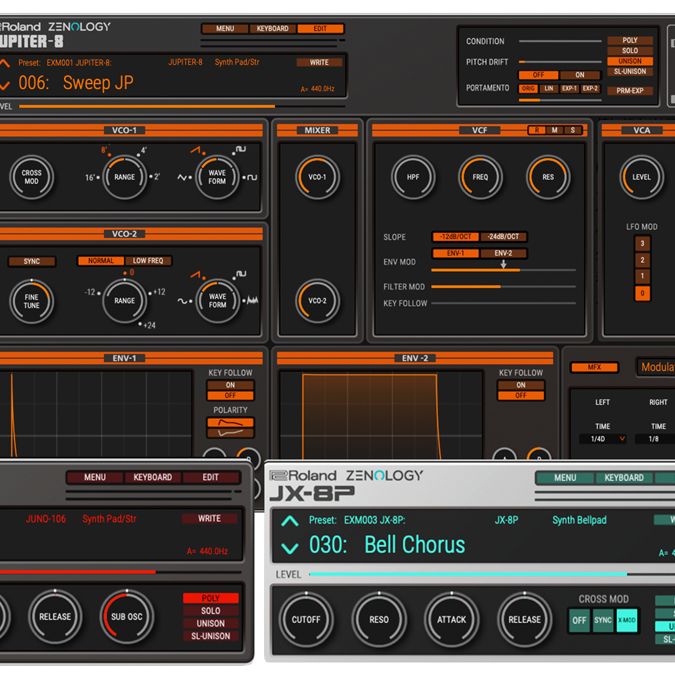Turn ENV-1 KEY FOLLOW ON
This screenshot has height=675, width=675.
(230, 385)
